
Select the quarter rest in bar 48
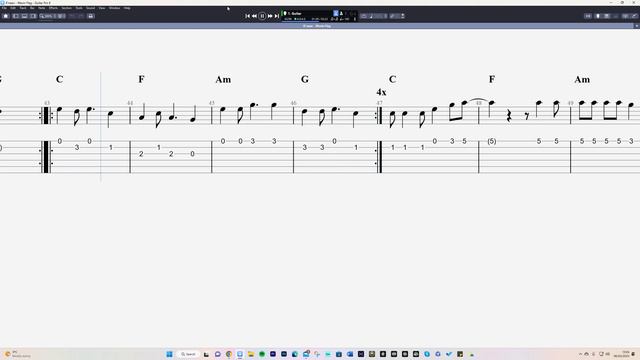(x=509, y=116)
